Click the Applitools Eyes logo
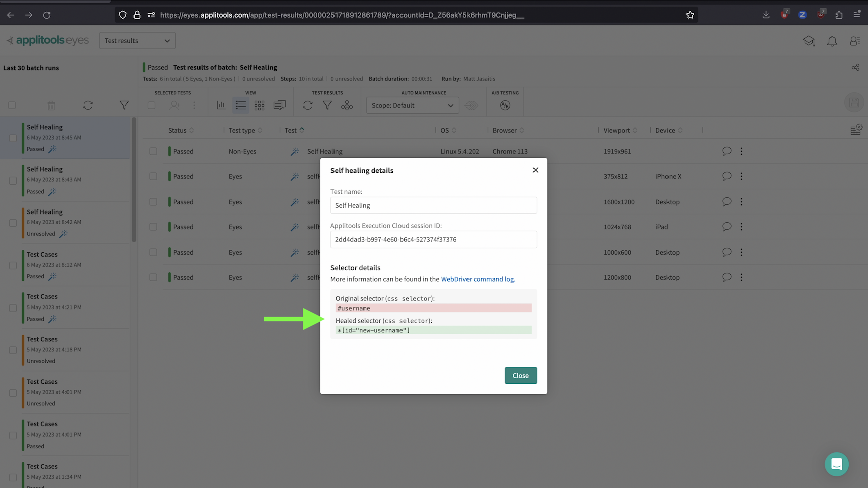 47,40
